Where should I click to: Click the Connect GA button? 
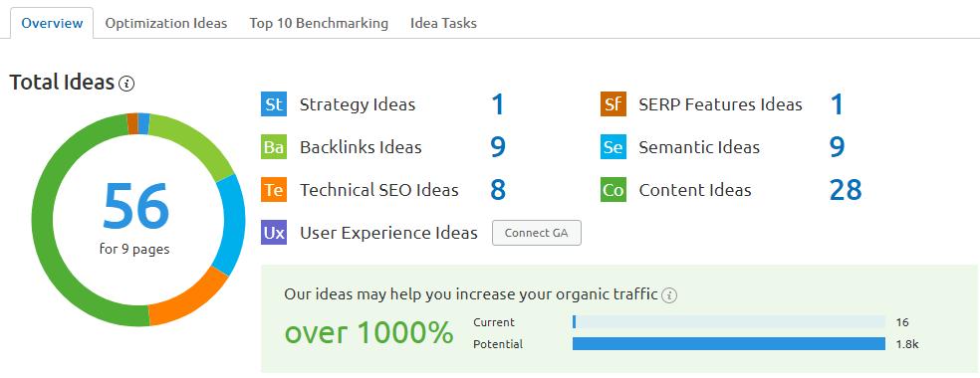[x=537, y=233]
